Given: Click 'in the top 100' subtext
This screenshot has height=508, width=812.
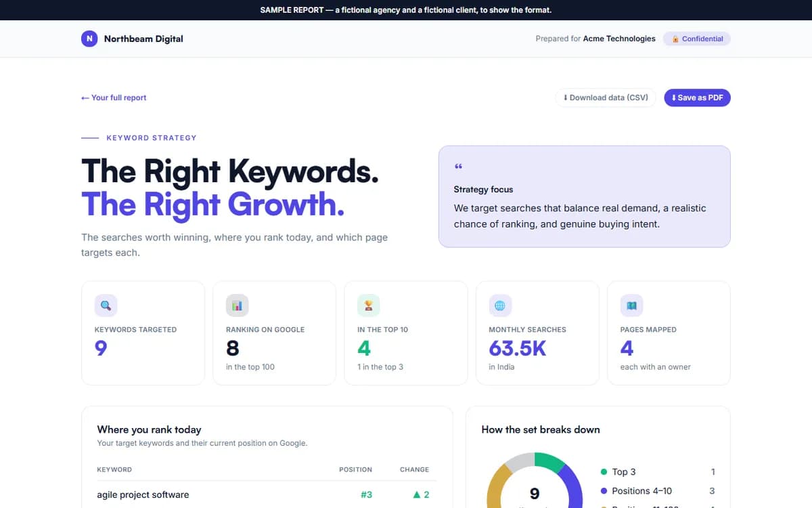Looking at the screenshot, I should pyautogui.click(x=250, y=367).
